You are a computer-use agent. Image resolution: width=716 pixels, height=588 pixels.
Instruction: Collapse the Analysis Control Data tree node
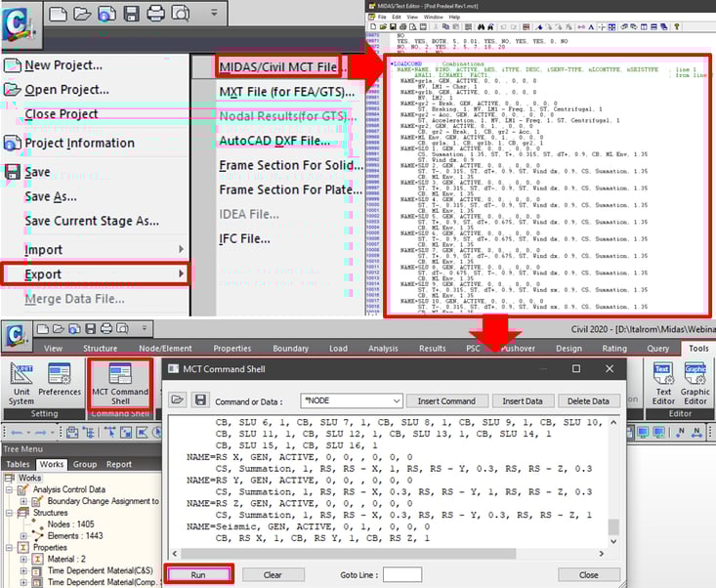(x=9, y=489)
